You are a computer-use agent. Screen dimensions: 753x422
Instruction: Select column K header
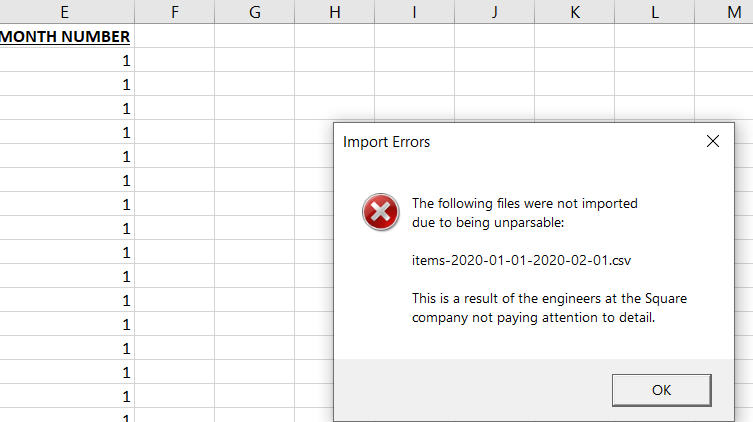(574, 12)
